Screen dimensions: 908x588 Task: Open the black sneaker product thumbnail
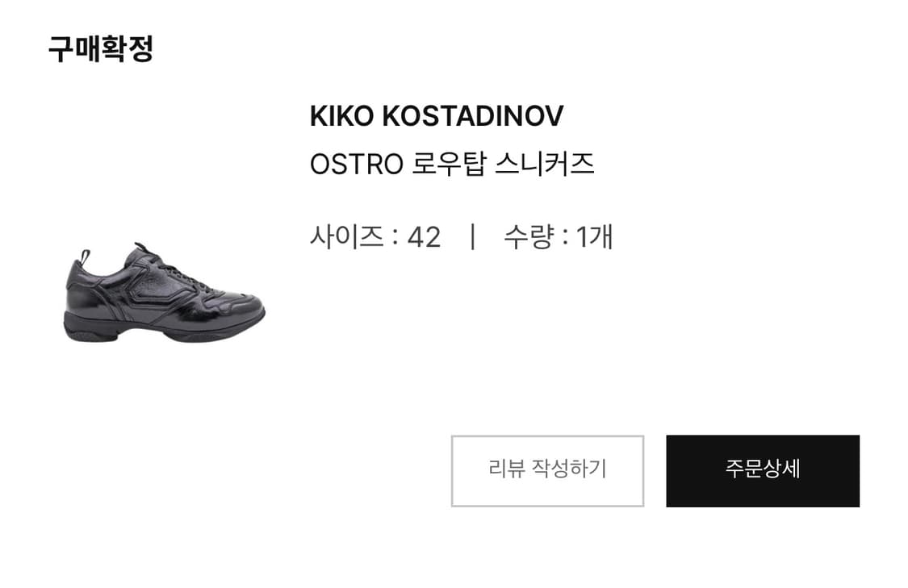coord(164,292)
